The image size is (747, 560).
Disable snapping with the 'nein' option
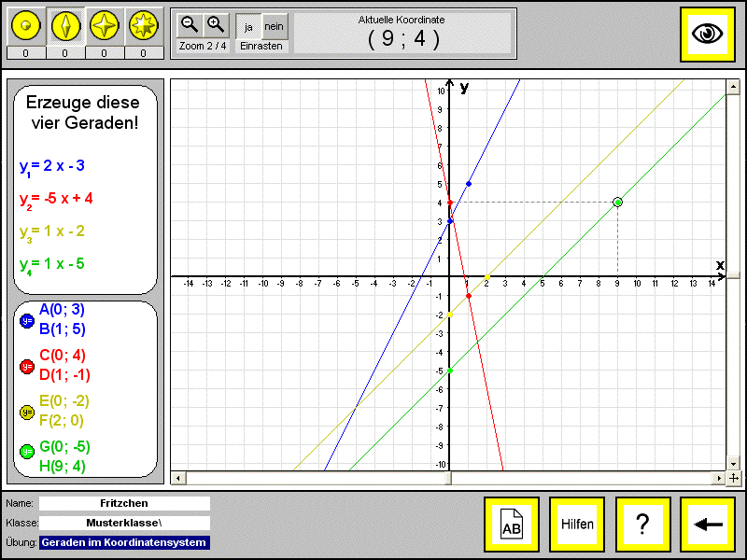(274, 27)
